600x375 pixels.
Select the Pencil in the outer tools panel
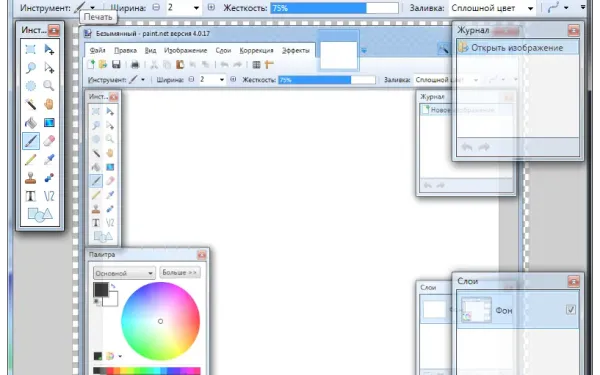31,159
